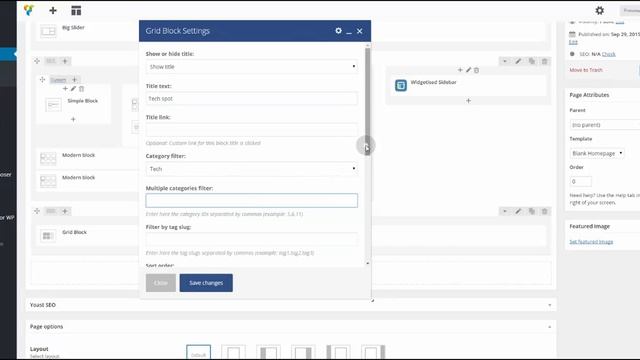Clone the first row with its copy icon
The image size is (640, 360).
(531, 61)
